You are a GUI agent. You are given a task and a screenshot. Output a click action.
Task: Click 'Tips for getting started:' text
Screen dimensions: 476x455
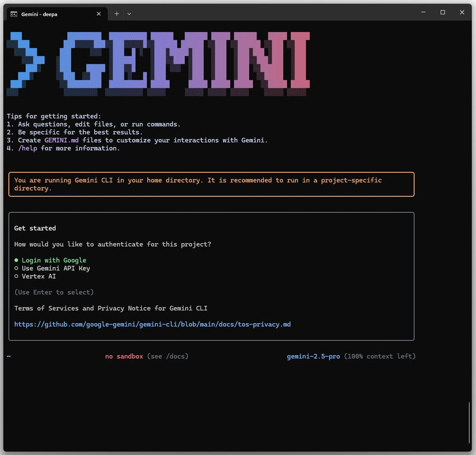[54, 117]
